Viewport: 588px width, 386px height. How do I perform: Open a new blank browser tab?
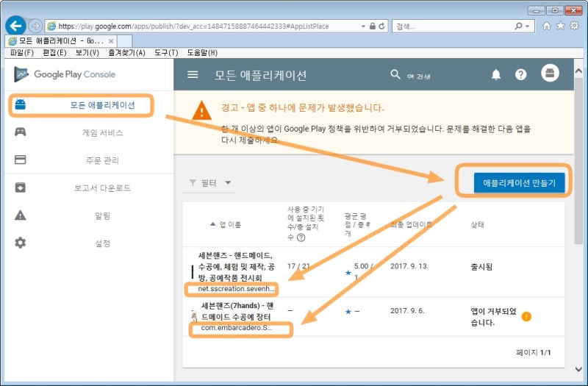click(x=124, y=41)
